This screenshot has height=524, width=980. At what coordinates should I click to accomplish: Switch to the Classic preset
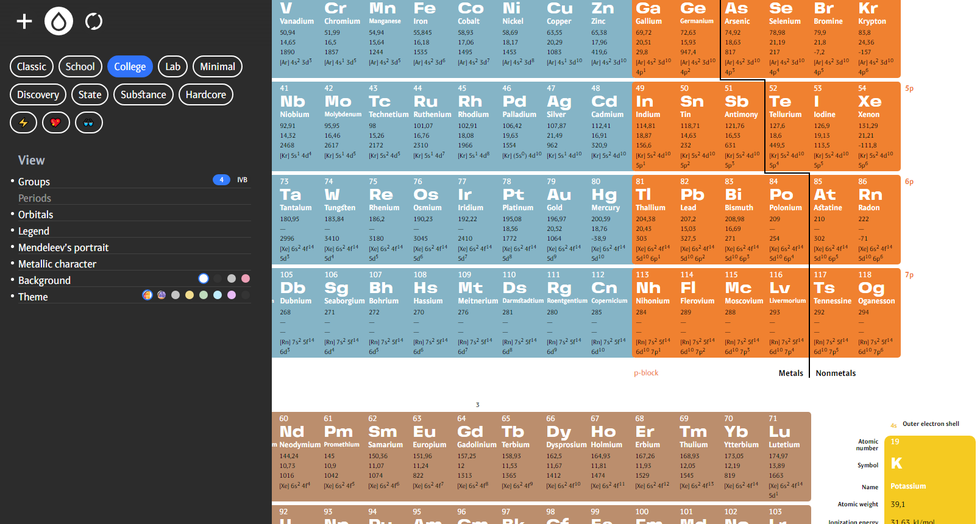click(x=32, y=66)
